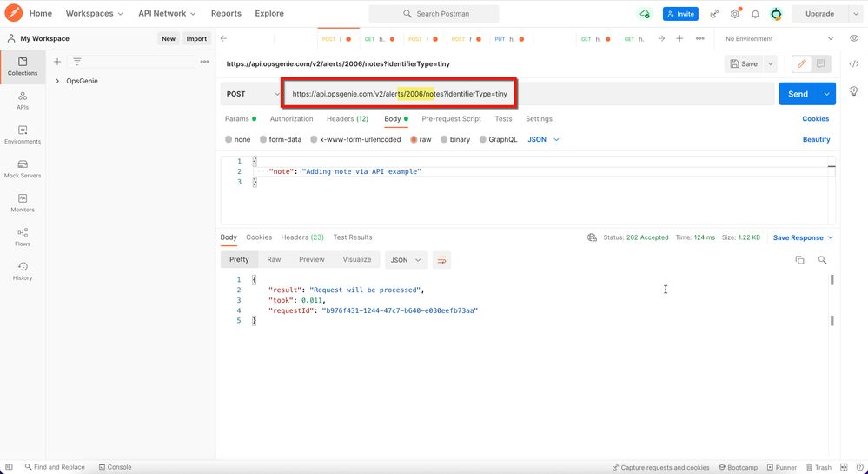The height and width of the screenshot is (474, 868).
Task: Click the network globe icon beside Status
Action: coord(592,237)
